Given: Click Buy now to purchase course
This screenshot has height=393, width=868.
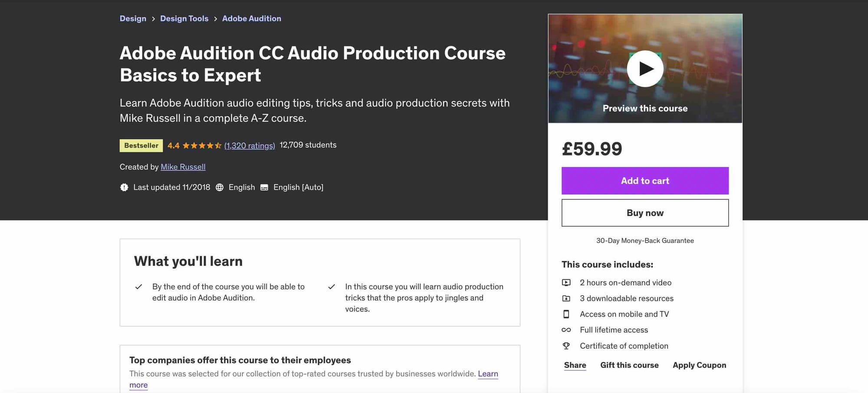Looking at the screenshot, I should coord(645,213).
